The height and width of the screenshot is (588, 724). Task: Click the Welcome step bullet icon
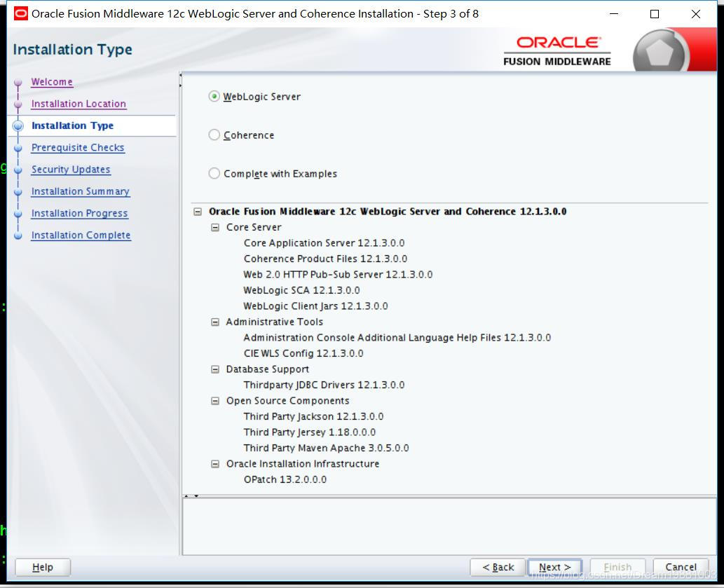pos(18,83)
